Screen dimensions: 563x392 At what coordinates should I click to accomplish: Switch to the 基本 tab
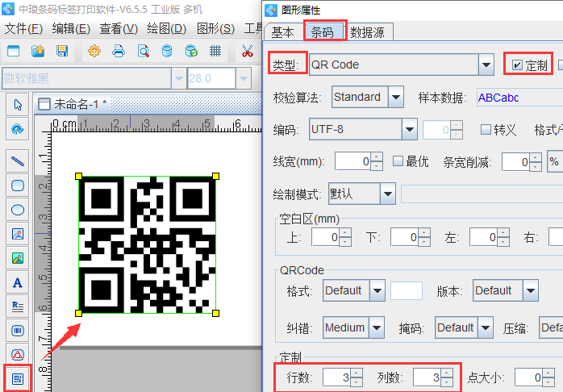[x=282, y=32]
